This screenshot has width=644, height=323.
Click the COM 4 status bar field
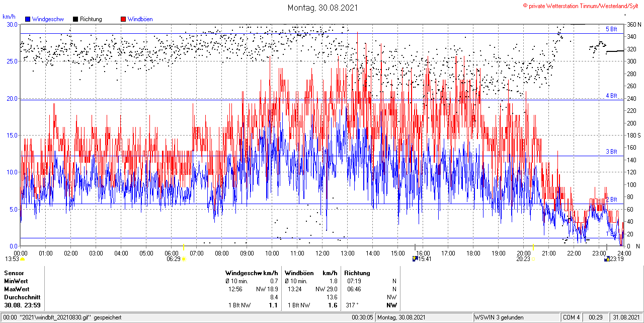[572, 317]
